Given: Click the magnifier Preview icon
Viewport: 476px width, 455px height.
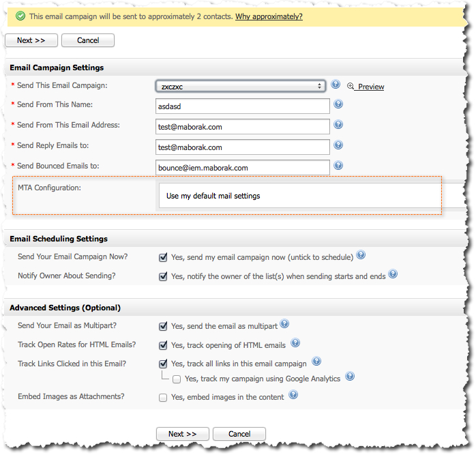Looking at the screenshot, I should [x=351, y=86].
